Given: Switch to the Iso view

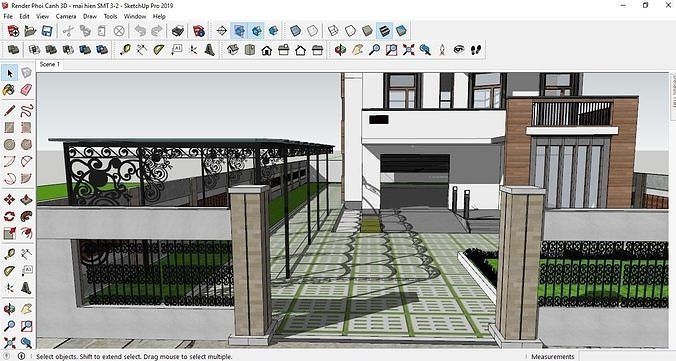Looking at the screenshot, I should pyautogui.click(x=233, y=50).
